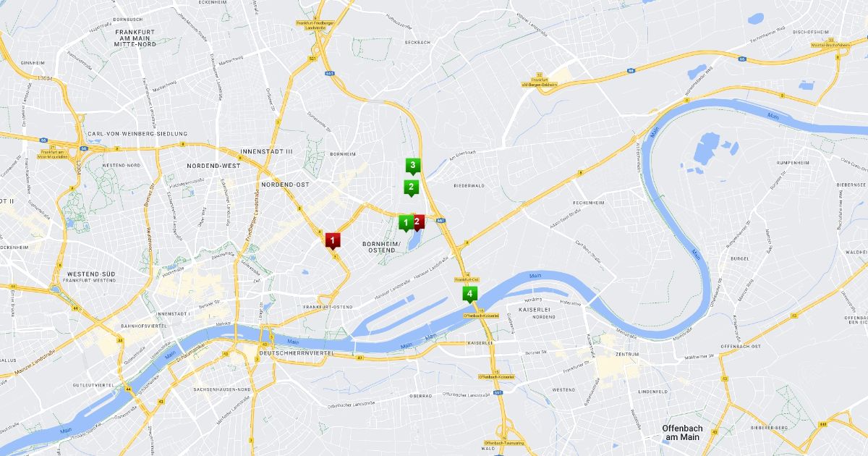The width and height of the screenshot is (868, 456).
Task: Select the Fechenheim district label
Action: click(x=588, y=203)
